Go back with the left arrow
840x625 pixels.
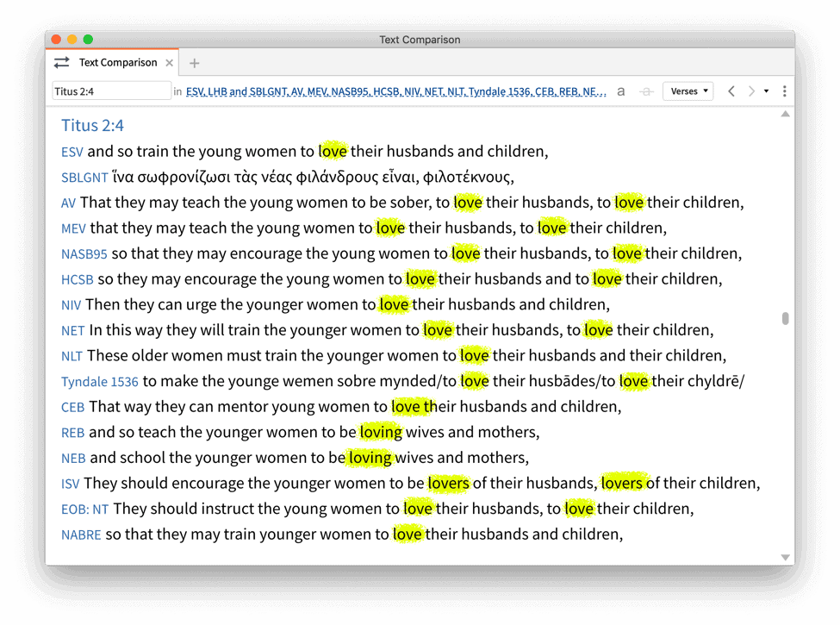pos(731,91)
